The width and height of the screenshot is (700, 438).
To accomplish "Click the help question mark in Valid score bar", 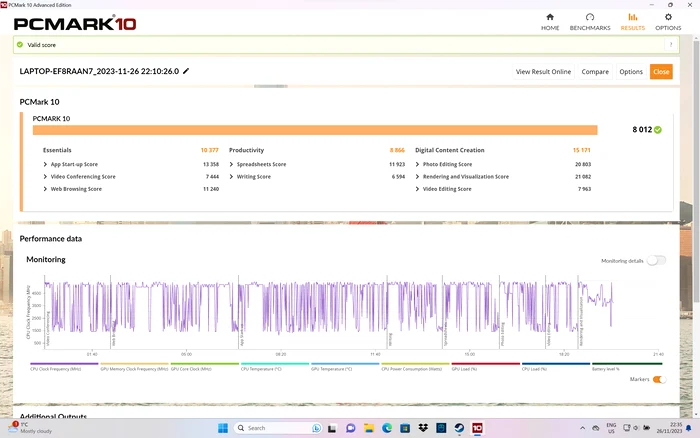I will (x=671, y=45).
